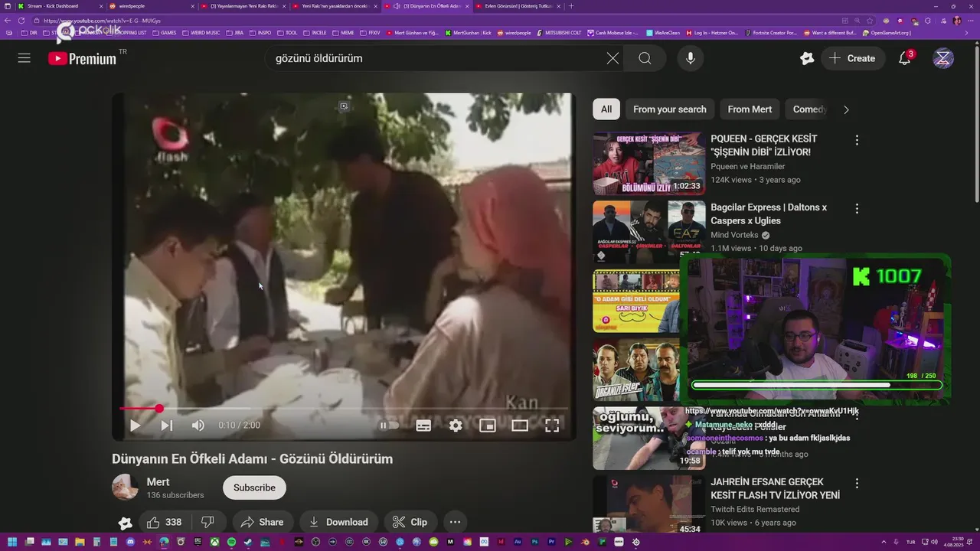Skip to next video
980x551 pixels.
coord(167,425)
